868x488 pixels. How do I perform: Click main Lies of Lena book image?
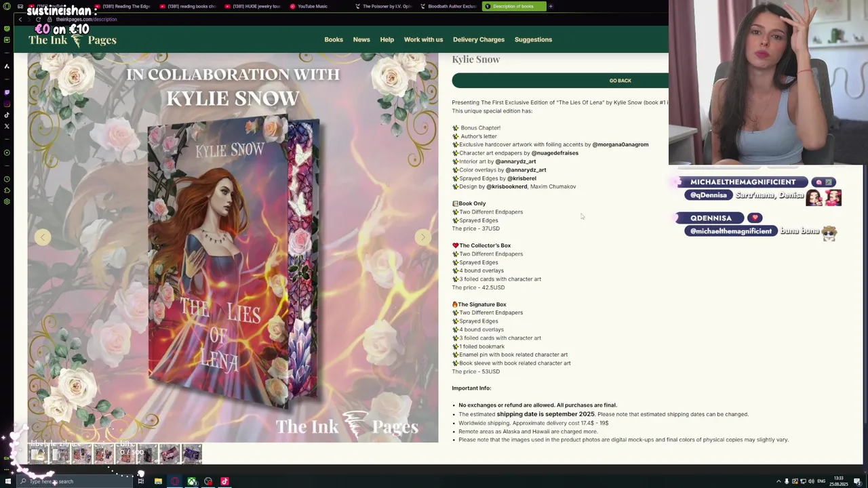coord(233,247)
